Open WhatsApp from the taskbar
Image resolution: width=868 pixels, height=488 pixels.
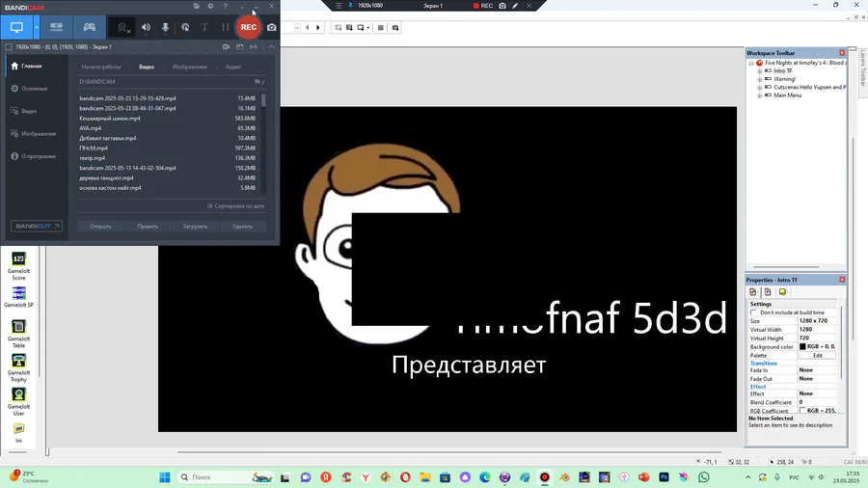tap(704, 477)
